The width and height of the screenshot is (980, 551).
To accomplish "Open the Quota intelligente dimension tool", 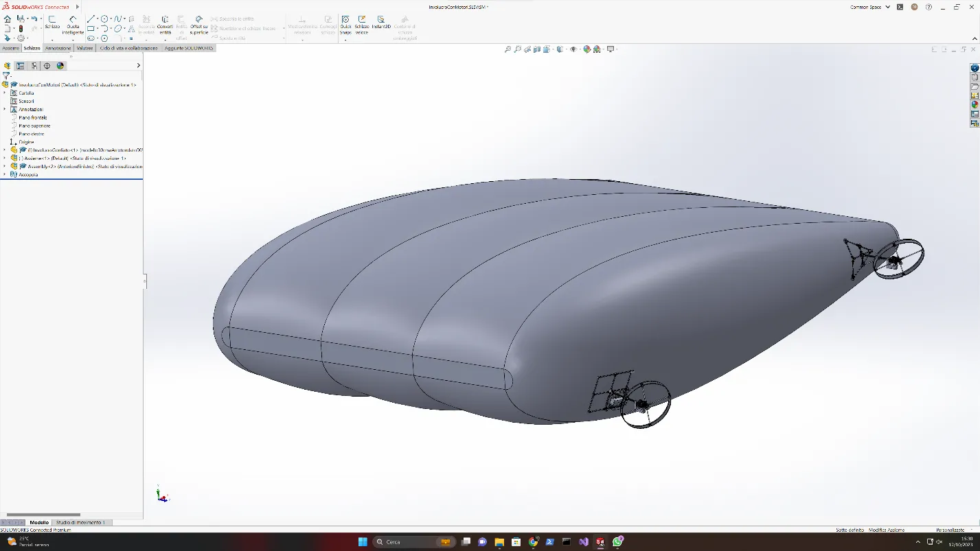I will click(72, 25).
